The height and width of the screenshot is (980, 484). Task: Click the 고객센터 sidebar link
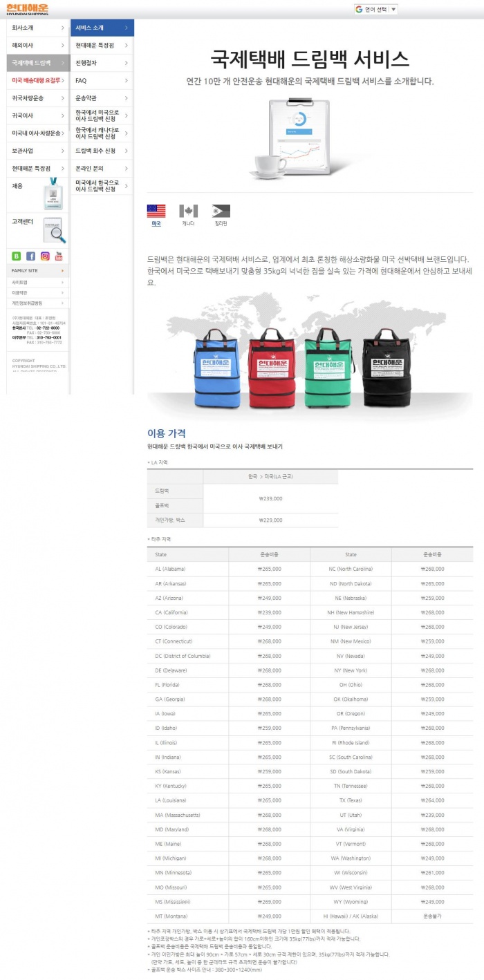click(x=23, y=221)
